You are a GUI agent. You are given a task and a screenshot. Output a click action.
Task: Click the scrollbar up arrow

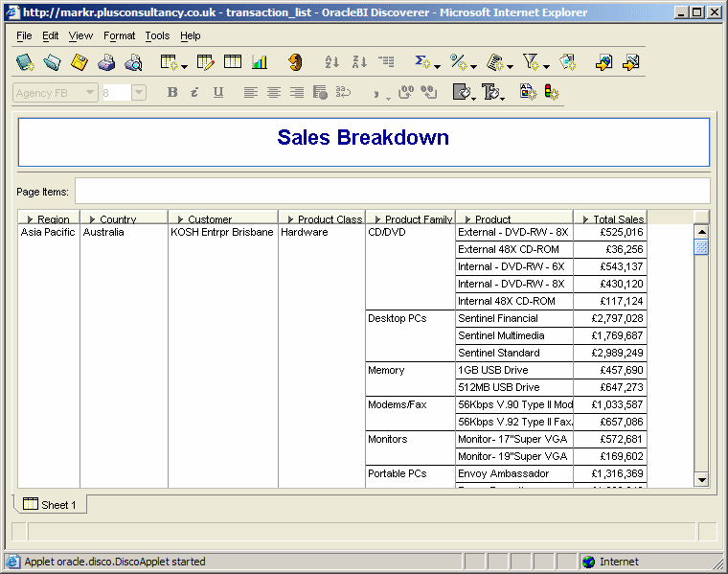coord(701,231)
